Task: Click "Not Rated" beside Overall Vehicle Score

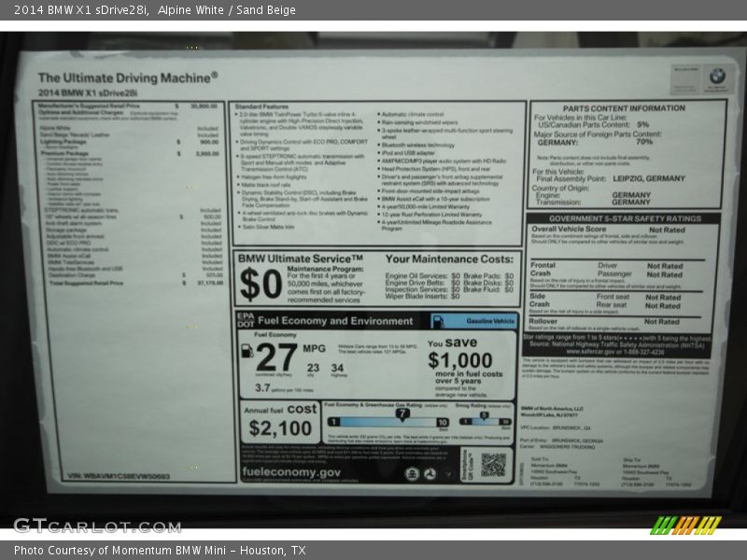Action: (x=667, y=230)
